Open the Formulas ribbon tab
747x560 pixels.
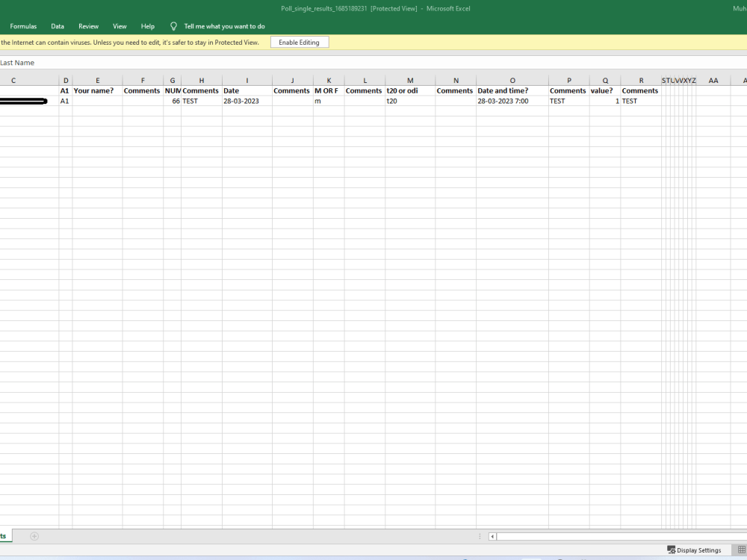click(x=23, y=26)
